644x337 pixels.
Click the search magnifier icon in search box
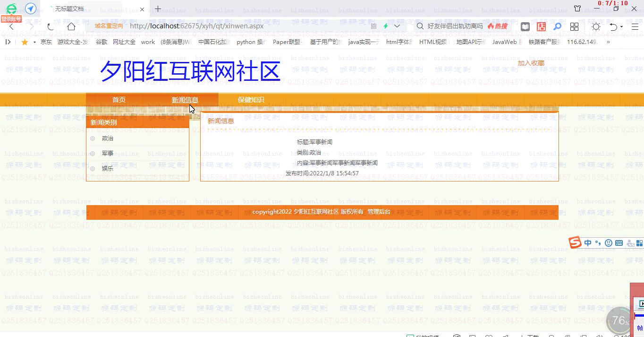click(420, 26)
